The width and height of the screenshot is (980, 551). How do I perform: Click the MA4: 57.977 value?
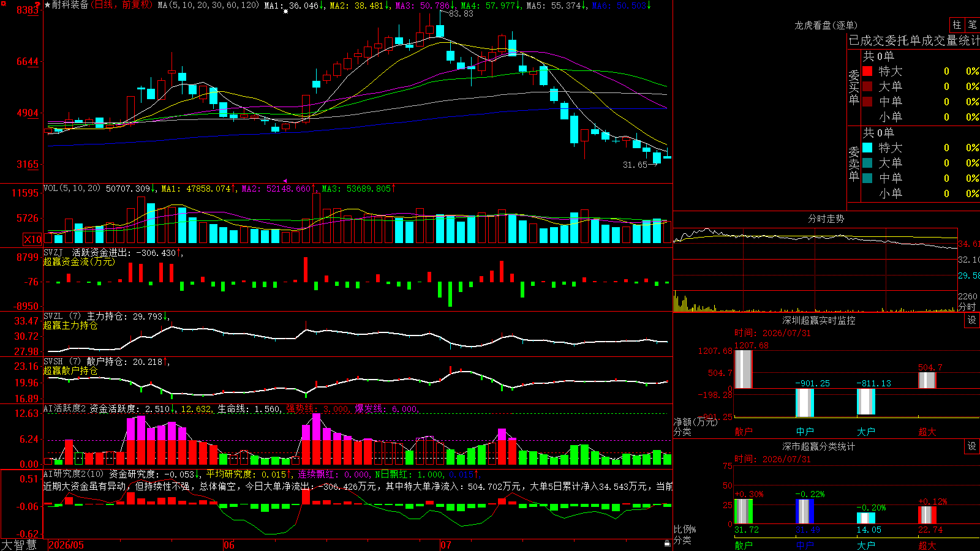coord(488,6)
